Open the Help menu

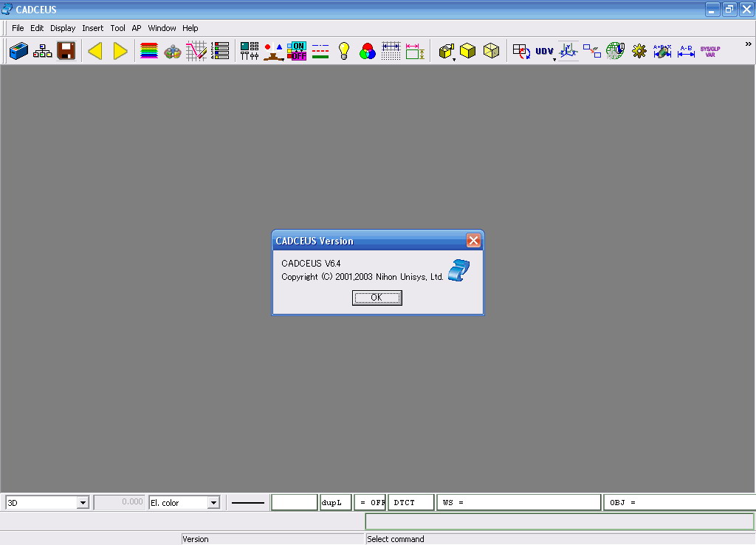point(190,28)
